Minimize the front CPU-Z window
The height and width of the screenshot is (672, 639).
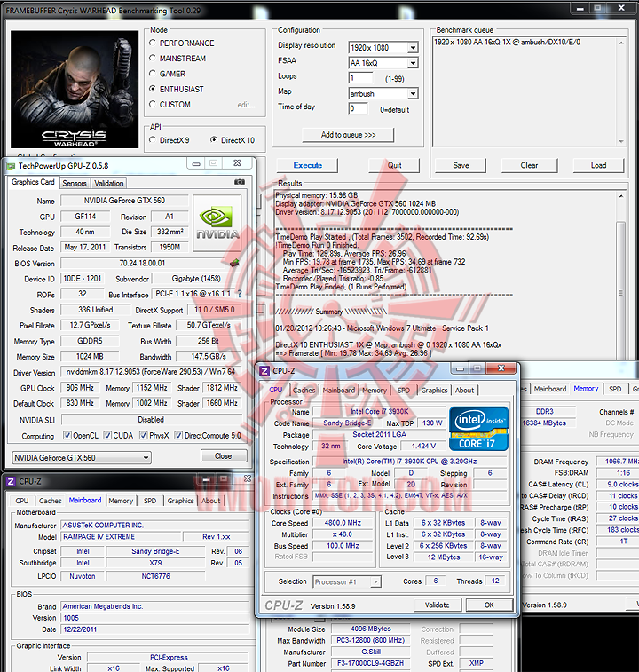[x=460, y=368]
